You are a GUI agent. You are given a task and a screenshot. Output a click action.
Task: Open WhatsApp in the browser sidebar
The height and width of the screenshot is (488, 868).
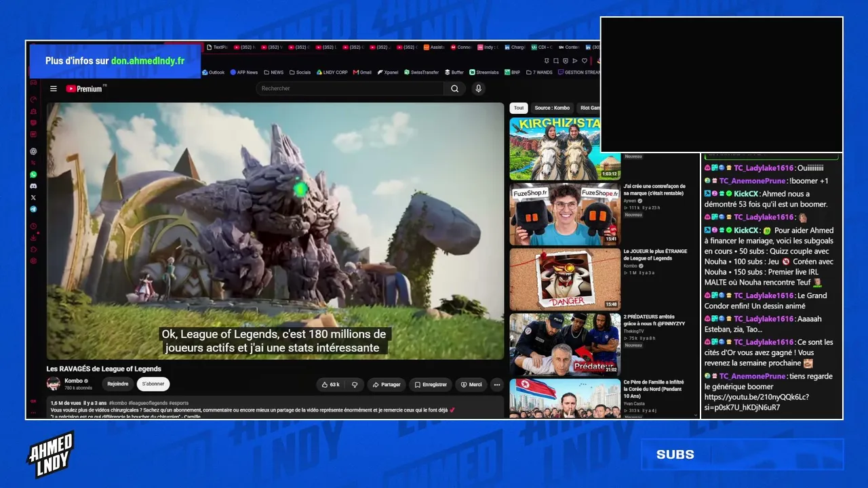pos(33,174)
